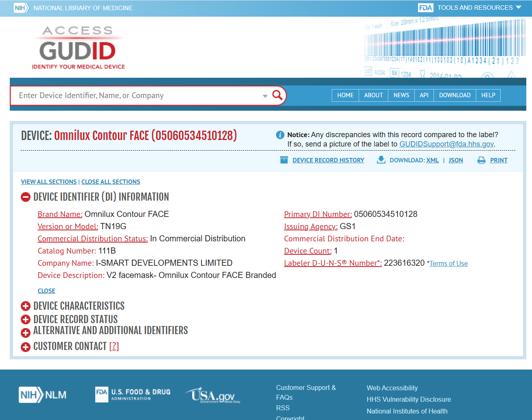Expand the Device Record Status section

tap(26, 319)
